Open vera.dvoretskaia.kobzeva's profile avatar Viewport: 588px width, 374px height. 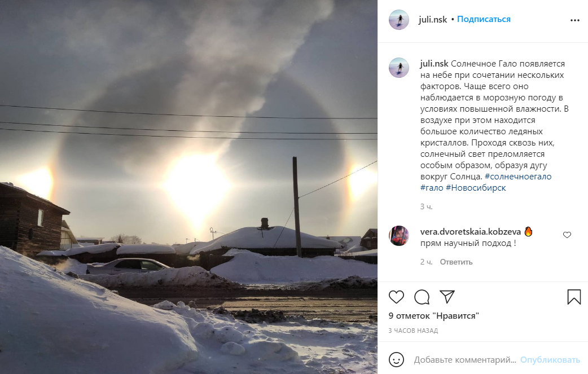coord(399,236)
